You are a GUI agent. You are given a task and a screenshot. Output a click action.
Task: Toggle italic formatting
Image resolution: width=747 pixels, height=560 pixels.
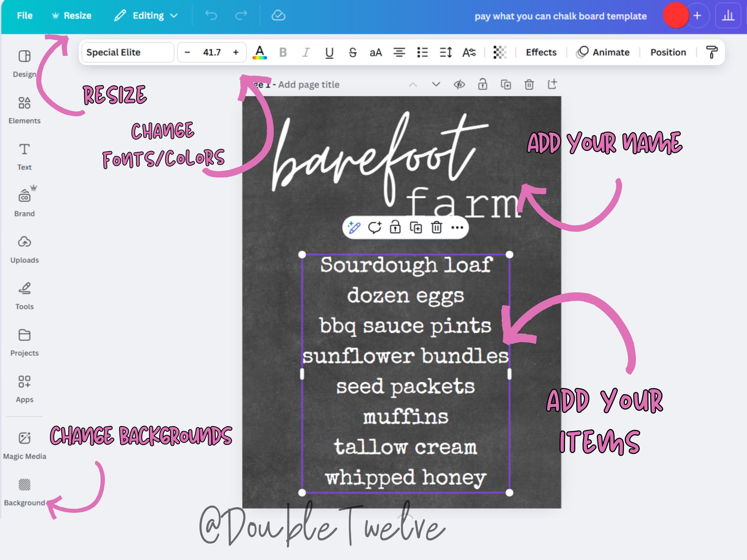[x=306, y=52]
